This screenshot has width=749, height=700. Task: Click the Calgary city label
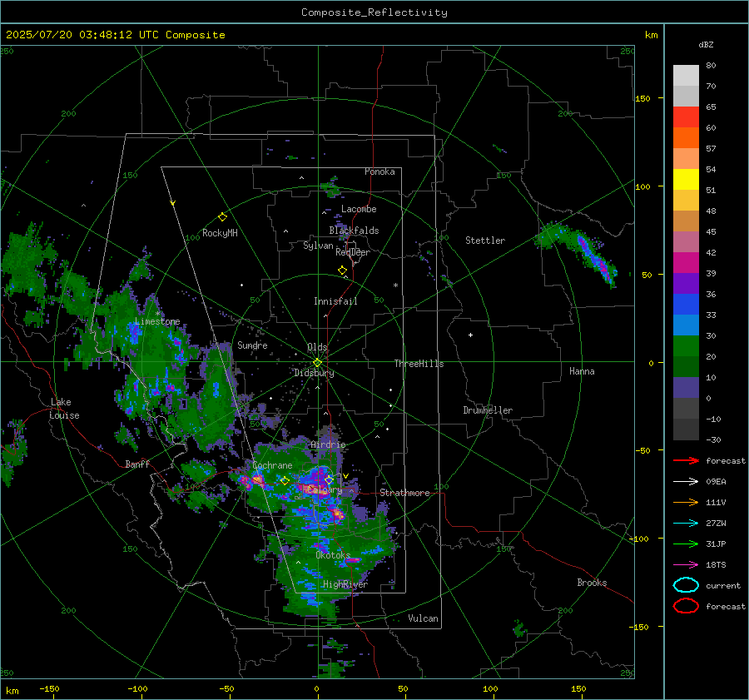(325, 490)
